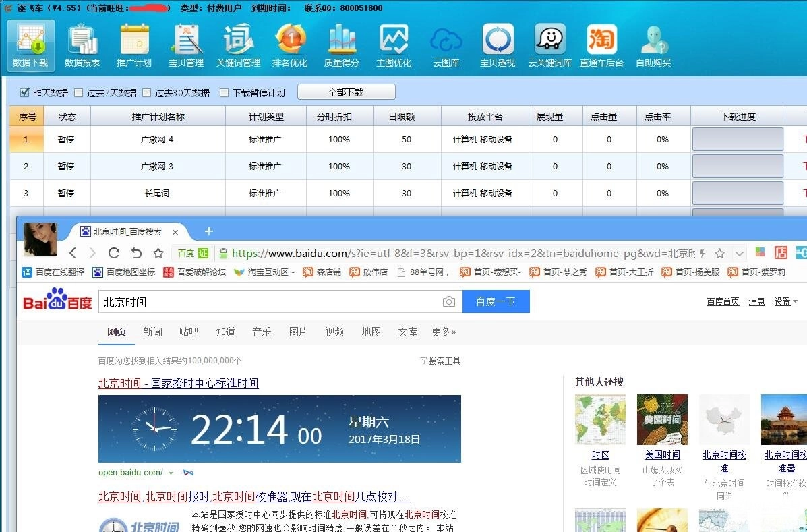Select the 新闻 search tab

(x=152, y=332)
